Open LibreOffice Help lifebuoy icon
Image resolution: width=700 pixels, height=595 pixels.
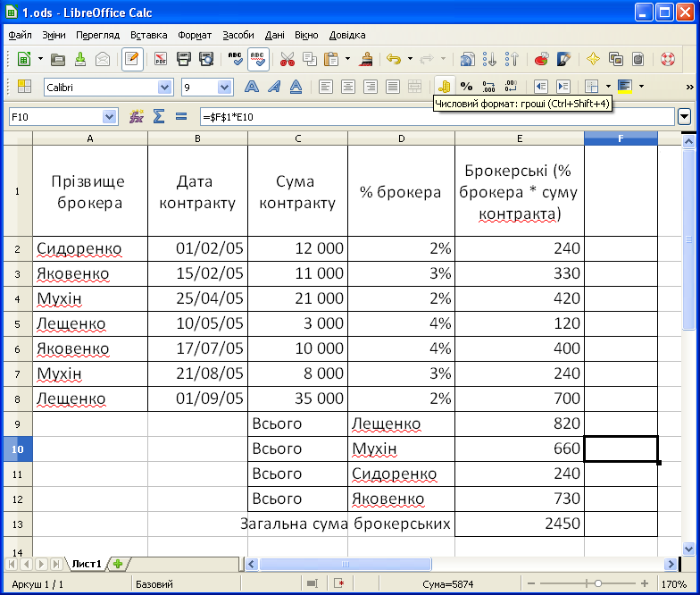pyautogui.click(x=668, y=59)
